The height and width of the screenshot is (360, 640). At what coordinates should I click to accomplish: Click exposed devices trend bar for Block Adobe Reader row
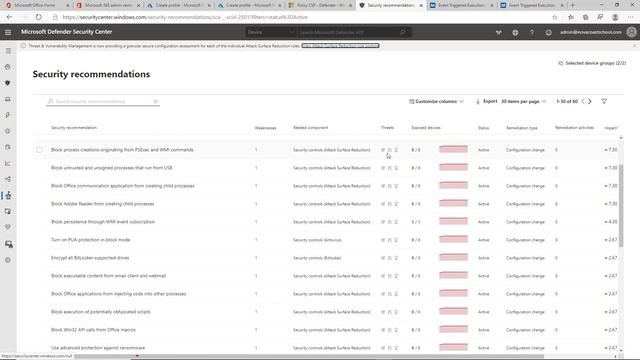453,203
